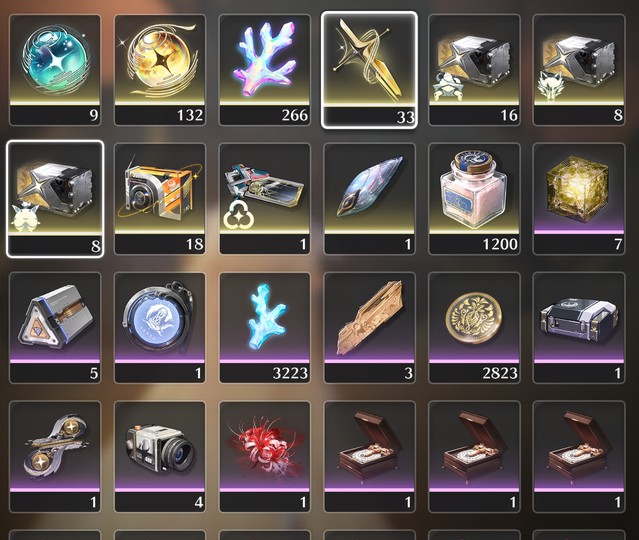Image resolution: width=639 pixels, height=540 pixels.
Task: Select the crystal leaf shaped item
Action: pyautogui.click(x=369, y=199)
